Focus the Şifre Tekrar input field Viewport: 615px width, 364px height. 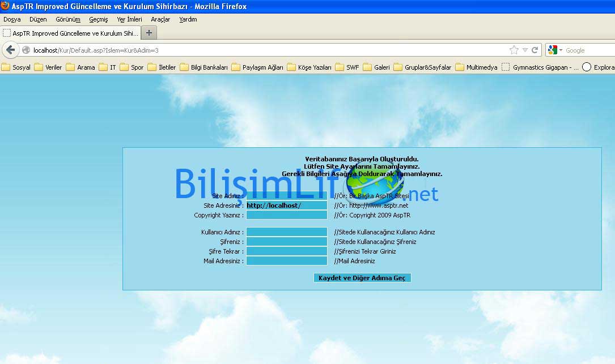click(x=287, y=251)
